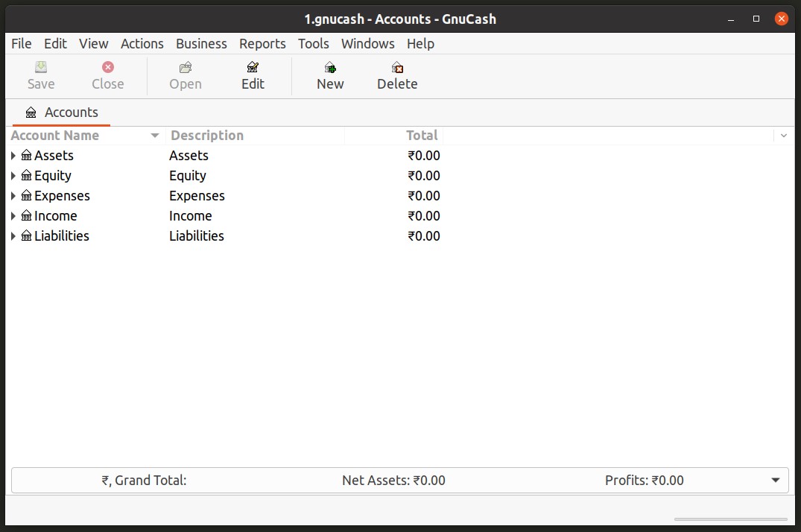Viewport: 801px width, 532px height.
Task: Open the summary bar dropdown arrow
Action: pyautogui.click(x=775, y=481)
